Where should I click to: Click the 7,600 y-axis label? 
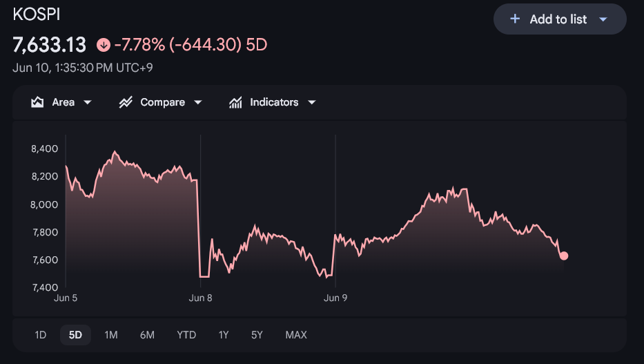45,260
